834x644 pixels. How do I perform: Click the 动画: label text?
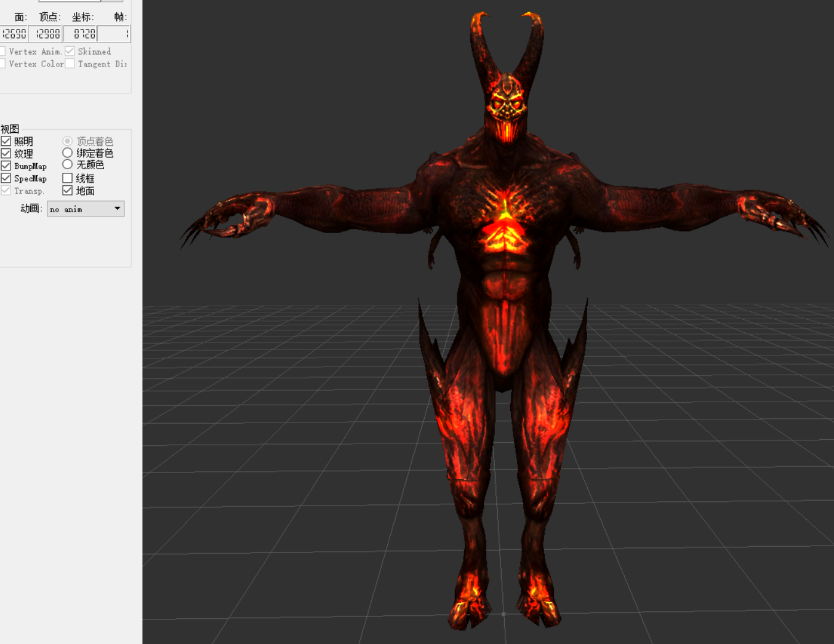coord(31,209)
